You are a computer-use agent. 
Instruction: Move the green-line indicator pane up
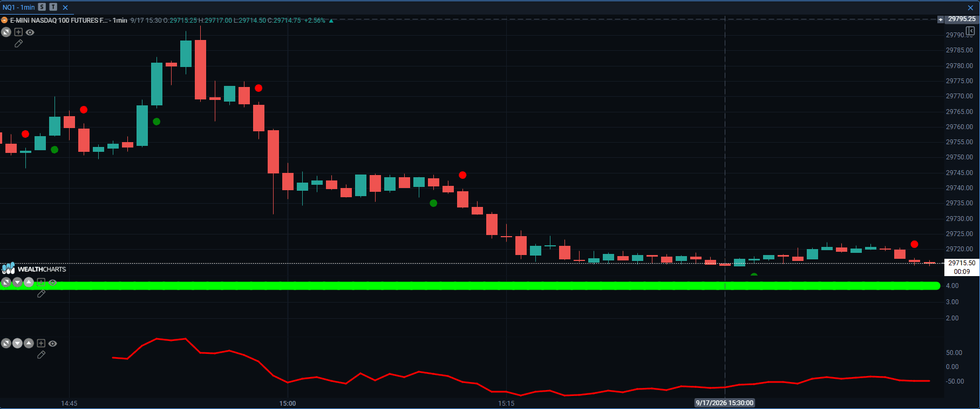click(x=29, y=282)
